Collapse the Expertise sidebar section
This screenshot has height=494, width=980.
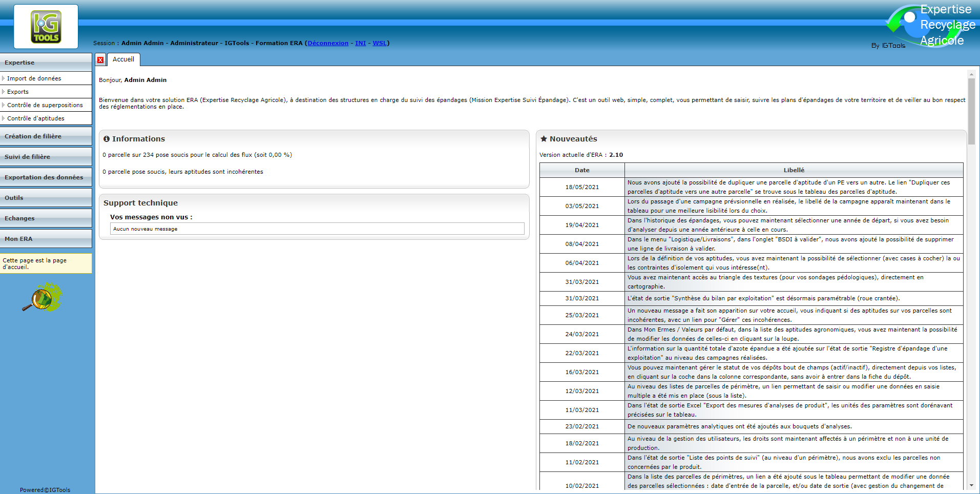pos(46,63)
